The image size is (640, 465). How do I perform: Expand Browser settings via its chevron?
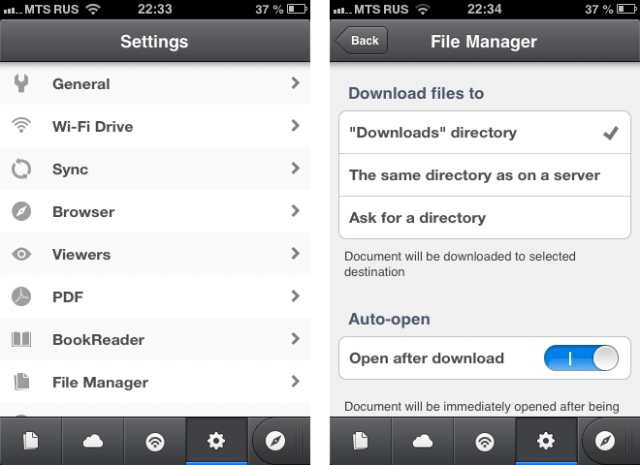point(296,211)
